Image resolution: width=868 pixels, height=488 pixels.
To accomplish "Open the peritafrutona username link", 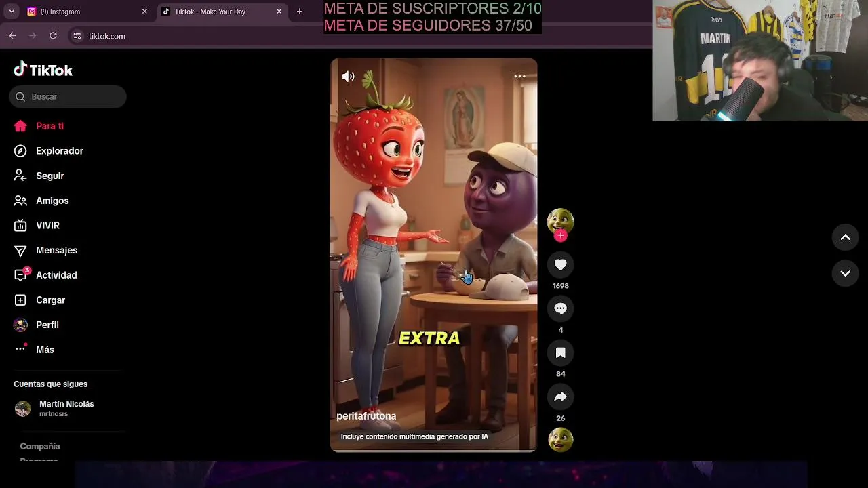I will [366, 416].
